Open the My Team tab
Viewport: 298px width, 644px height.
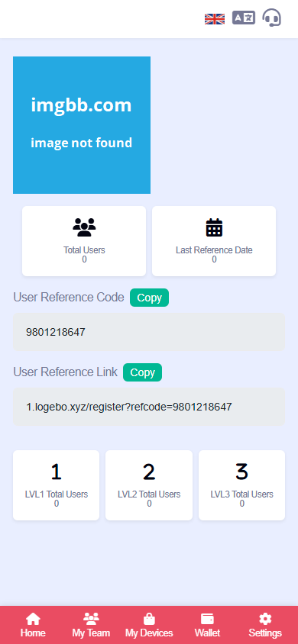(91, 625)
